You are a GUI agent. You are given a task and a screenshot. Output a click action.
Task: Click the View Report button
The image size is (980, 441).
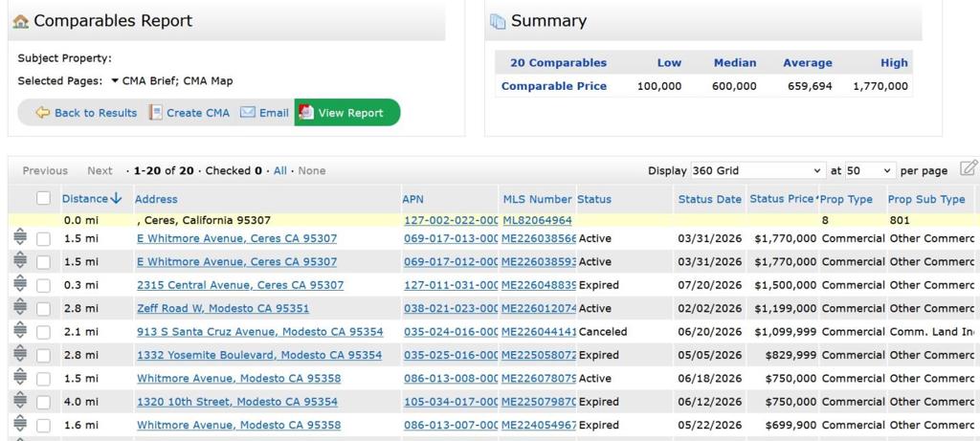point(347,113)
